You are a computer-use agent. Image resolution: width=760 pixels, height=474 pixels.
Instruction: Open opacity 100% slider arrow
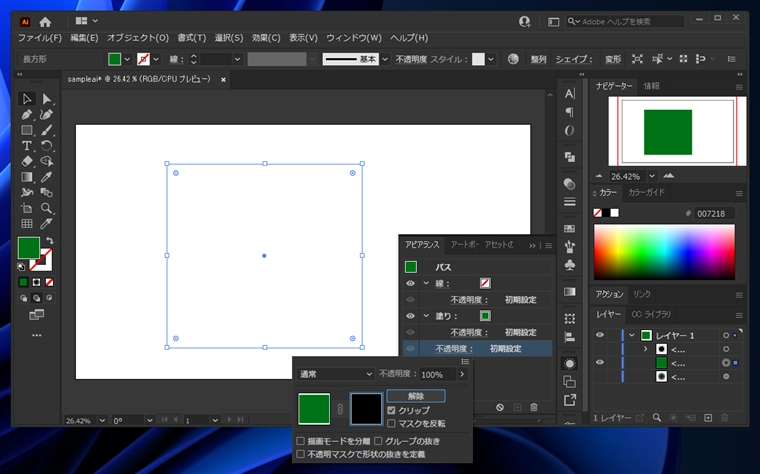[x=462, y=374]
